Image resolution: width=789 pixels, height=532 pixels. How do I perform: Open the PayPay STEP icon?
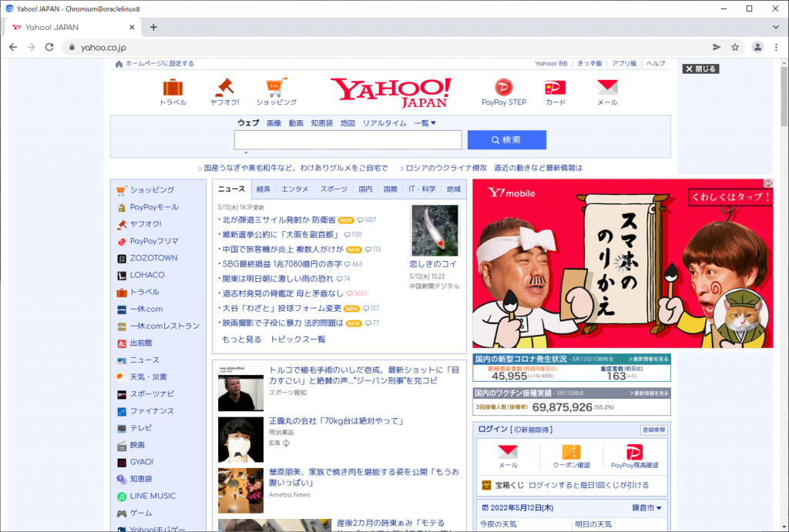[503, 88]
